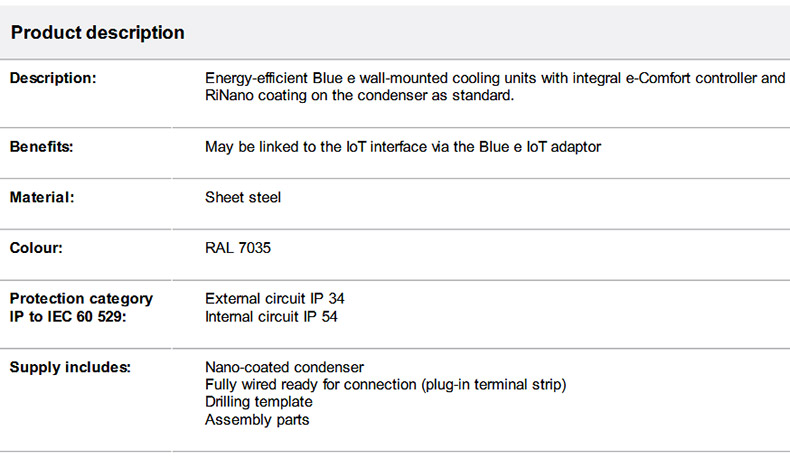
Task: Click the Drilling template line
Action: pos(258,401)
